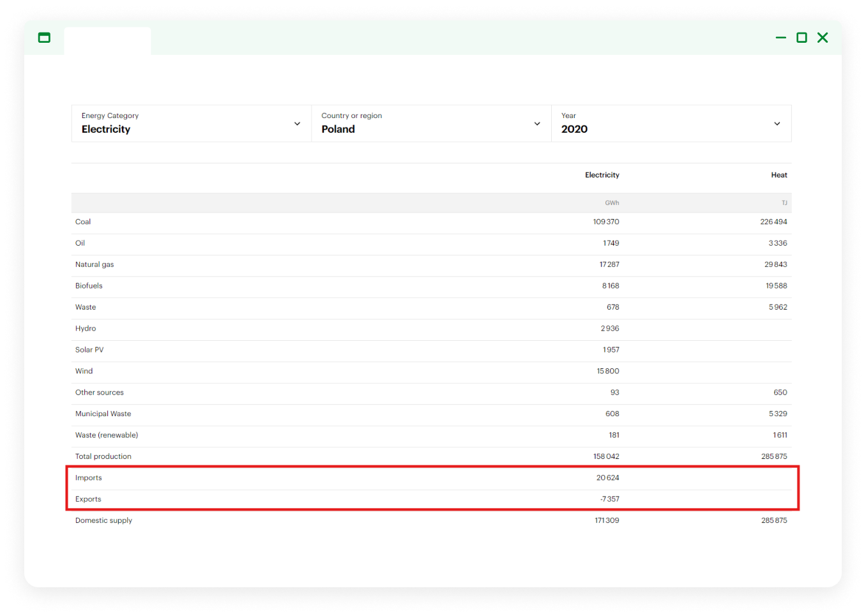Select the Solar PV row label
866x616 pixels.
89,350
